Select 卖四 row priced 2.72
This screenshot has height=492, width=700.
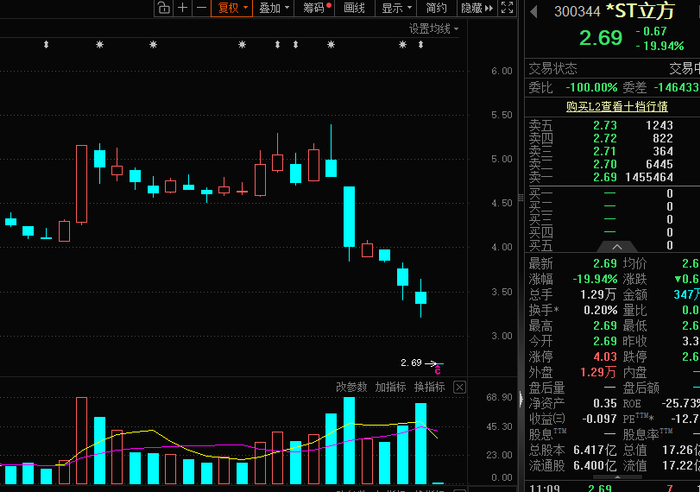[x=612, y=138]
